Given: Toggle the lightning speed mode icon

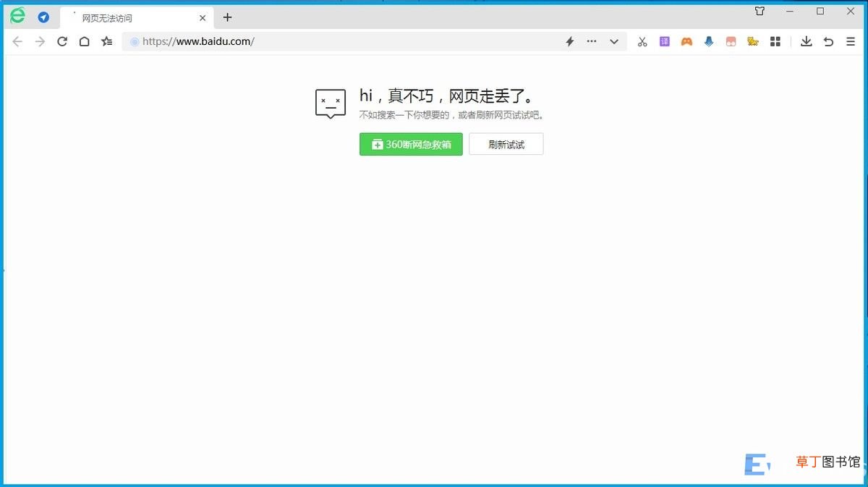Looking at the screenshot, I should 569,41.
